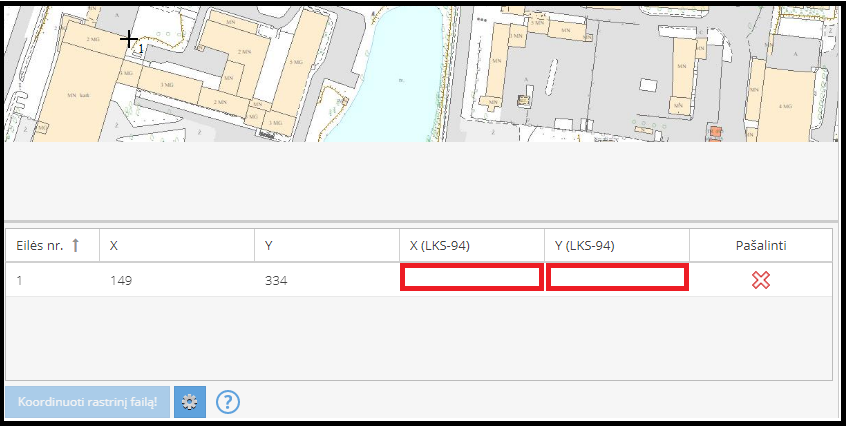Select the Y cell value 334
Screen dimensions: 846x427
click(x=276, y=281)
